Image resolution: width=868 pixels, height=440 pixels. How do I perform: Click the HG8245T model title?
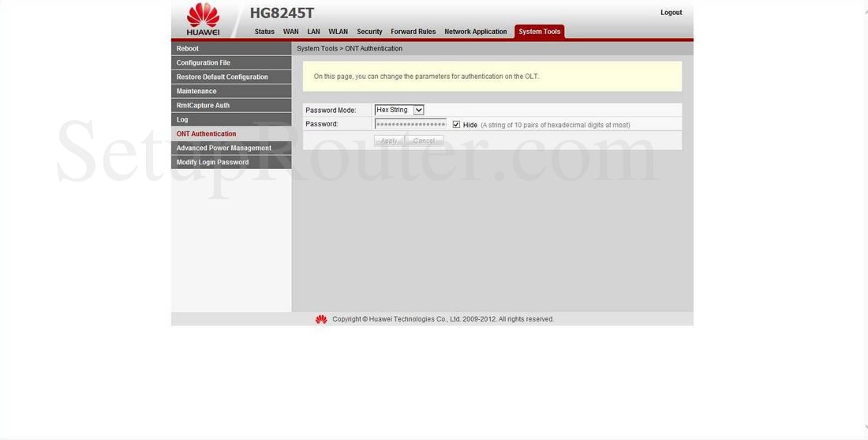pos(282,13)
